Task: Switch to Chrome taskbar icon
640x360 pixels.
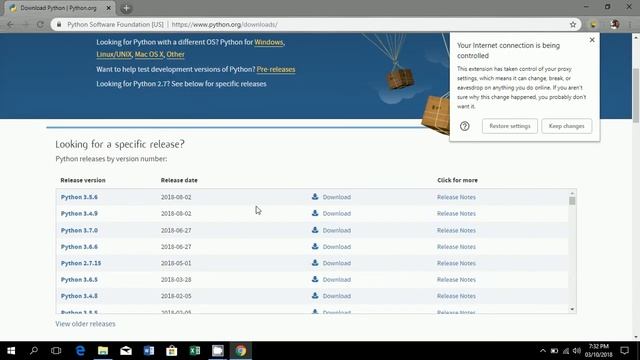Action: coord(241,351)
